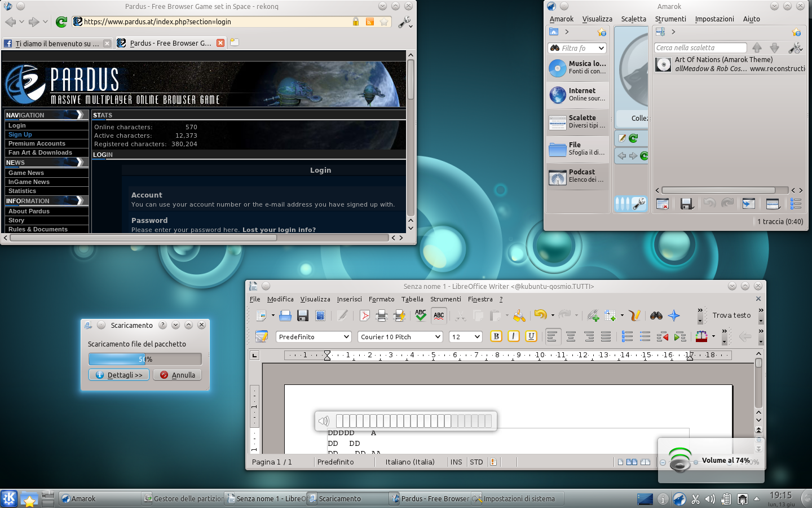Screen dimensions: 812x508
Task: Click Amarok clear playlist icon
Action: (x=663, y=204)
